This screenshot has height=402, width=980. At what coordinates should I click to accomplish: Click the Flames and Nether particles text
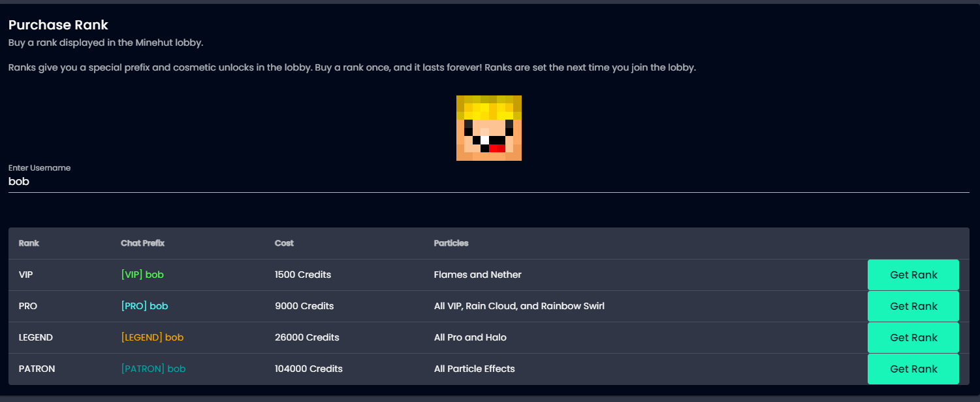click(x=478, y=275)
